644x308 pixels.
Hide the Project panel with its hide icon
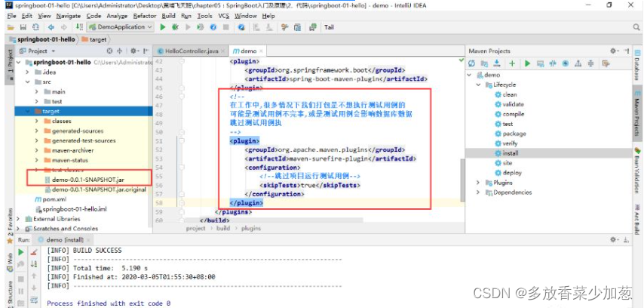pyautogui.click(x=146, y=51)
